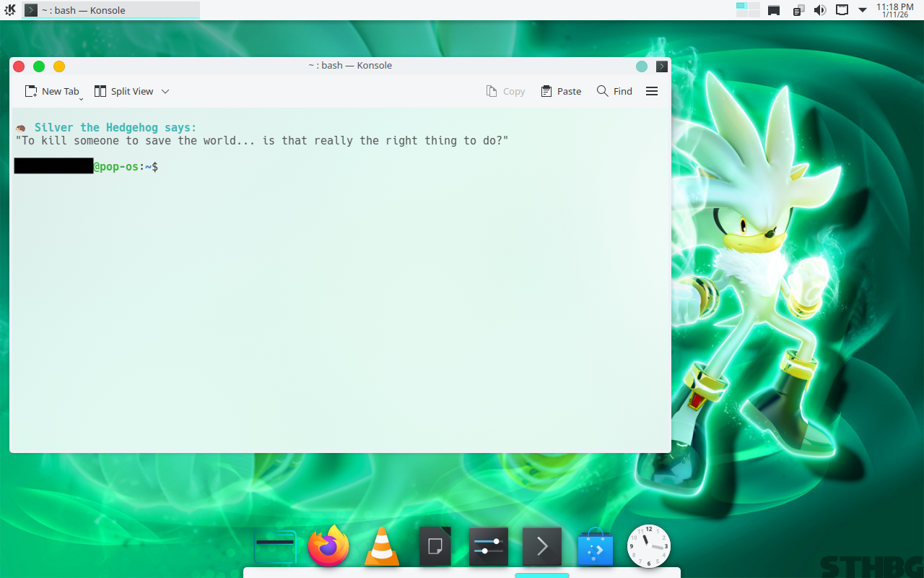Close Konsole with the red window button
This screenshot has height=578, width=924.
pos(19,66)
